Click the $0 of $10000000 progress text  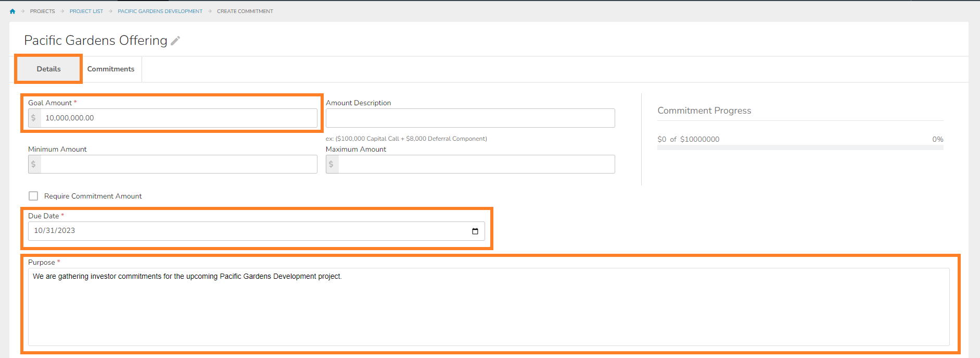coord(689,139)
